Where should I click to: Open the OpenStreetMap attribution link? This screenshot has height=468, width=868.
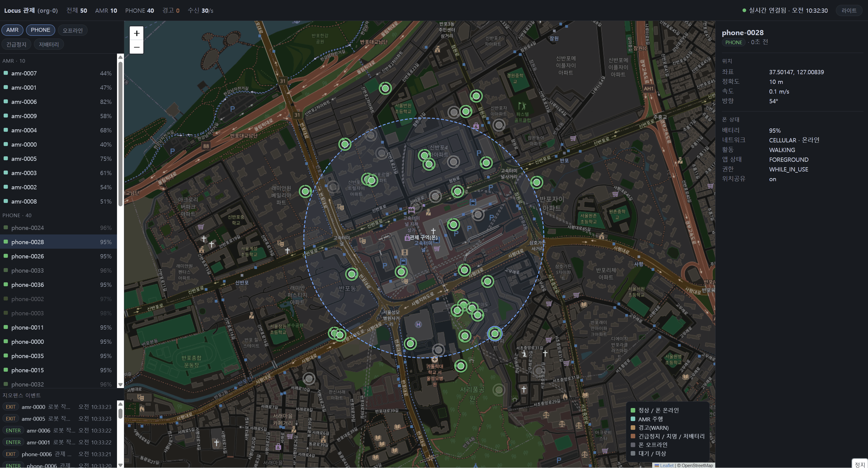pos(697,465)
